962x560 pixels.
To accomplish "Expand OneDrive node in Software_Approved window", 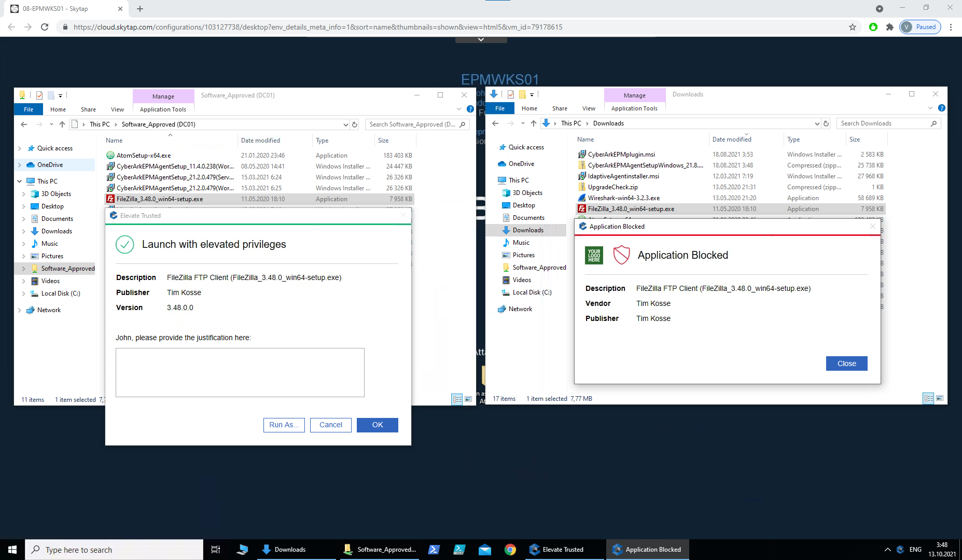I will coord(20,165).
